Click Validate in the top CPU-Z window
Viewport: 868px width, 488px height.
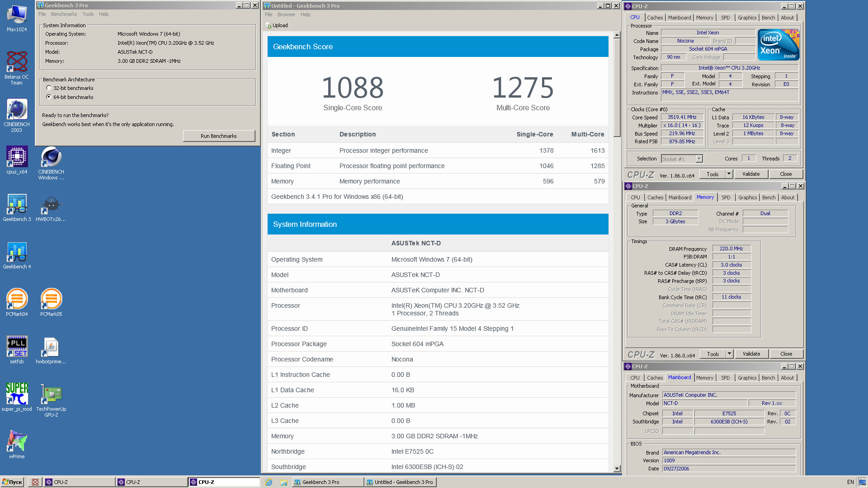(751, 174)
